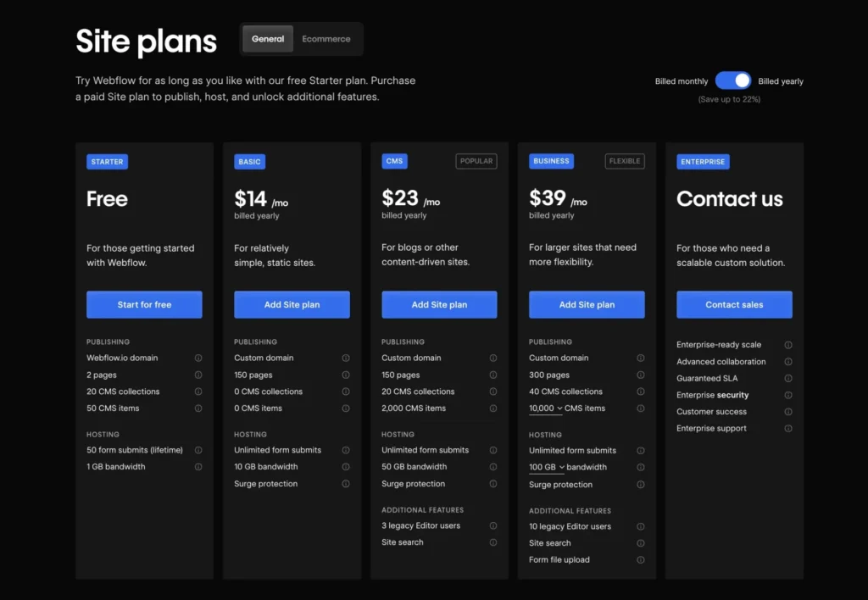868x600 pixels.
Task: Open the Site search tooltip in Business plan
Action: coord(642,542)
